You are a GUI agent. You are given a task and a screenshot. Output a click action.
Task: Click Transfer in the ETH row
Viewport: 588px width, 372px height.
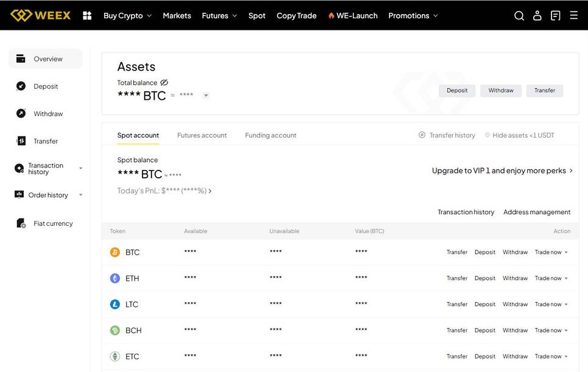coord(457,278)
